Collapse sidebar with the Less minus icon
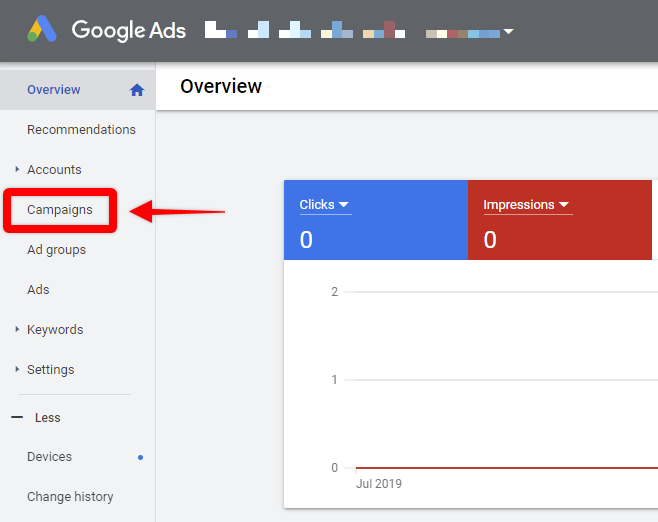Viewport: 658px width, 522px height. coord(17,418)
